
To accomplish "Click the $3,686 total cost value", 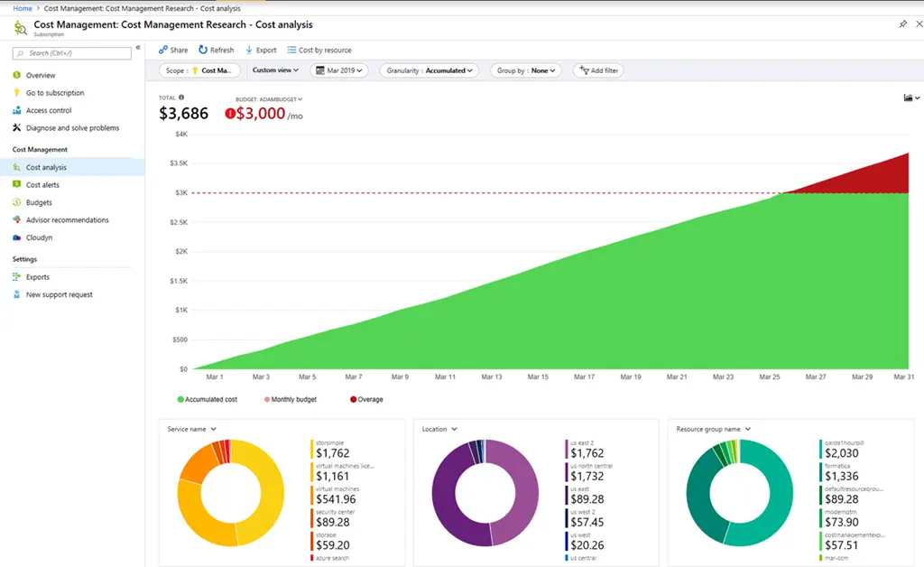I will coord(183,113).
